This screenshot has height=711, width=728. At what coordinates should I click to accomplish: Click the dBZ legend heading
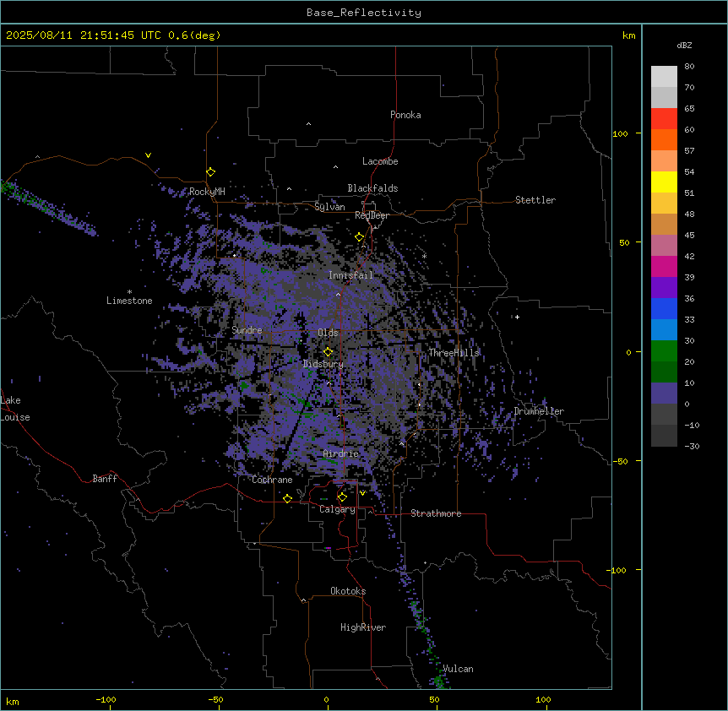pyautogui.click(x=684, y=46)
